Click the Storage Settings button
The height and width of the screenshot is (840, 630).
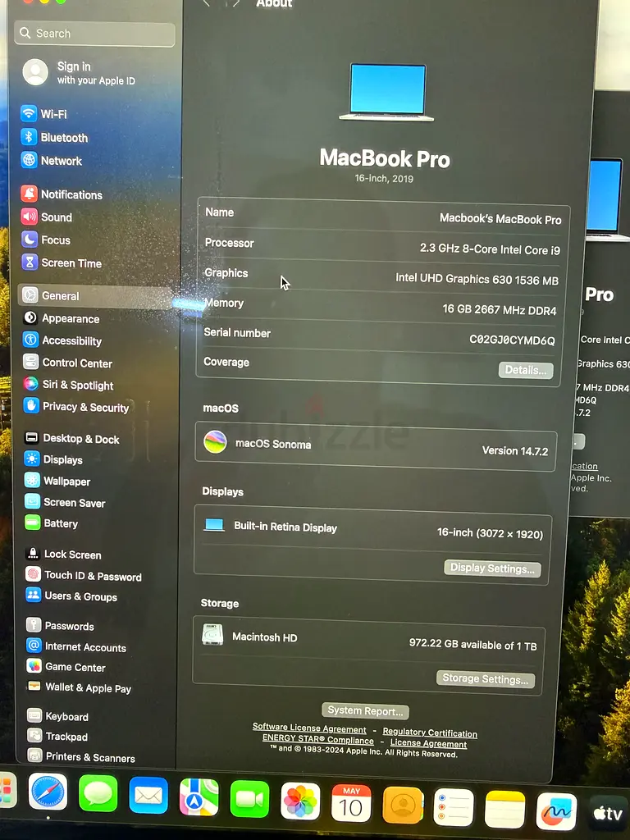tap(486, 678)
